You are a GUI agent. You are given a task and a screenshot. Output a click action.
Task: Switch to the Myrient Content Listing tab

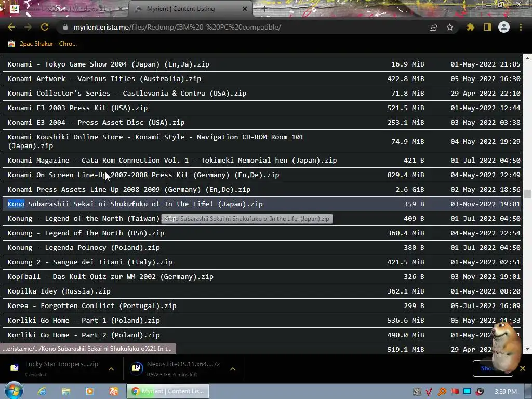pos(190,9)
